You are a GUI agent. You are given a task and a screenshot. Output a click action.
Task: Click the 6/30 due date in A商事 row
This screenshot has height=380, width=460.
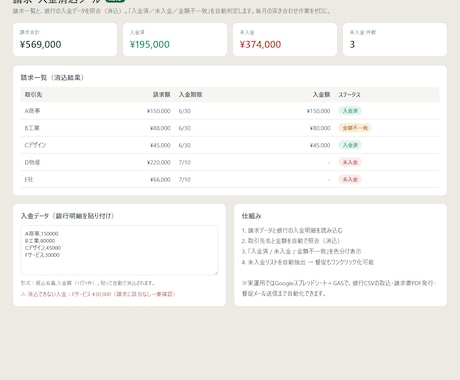pos(185,111)
